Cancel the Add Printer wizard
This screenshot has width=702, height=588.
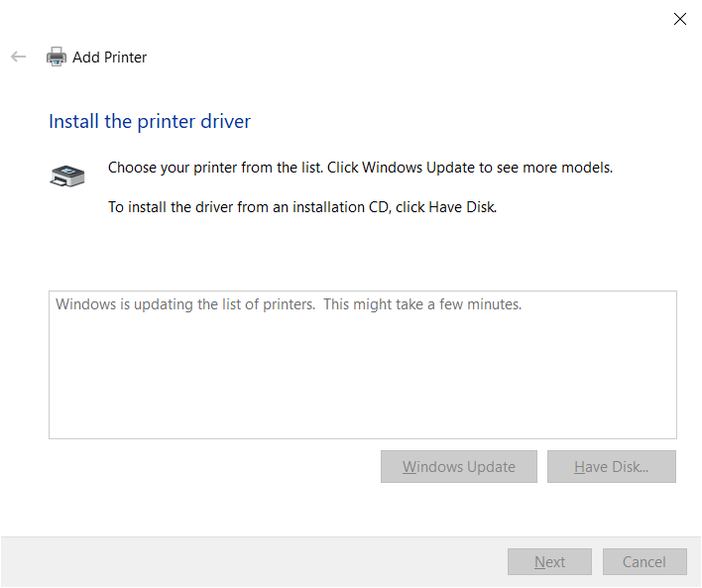pos(644,561)
